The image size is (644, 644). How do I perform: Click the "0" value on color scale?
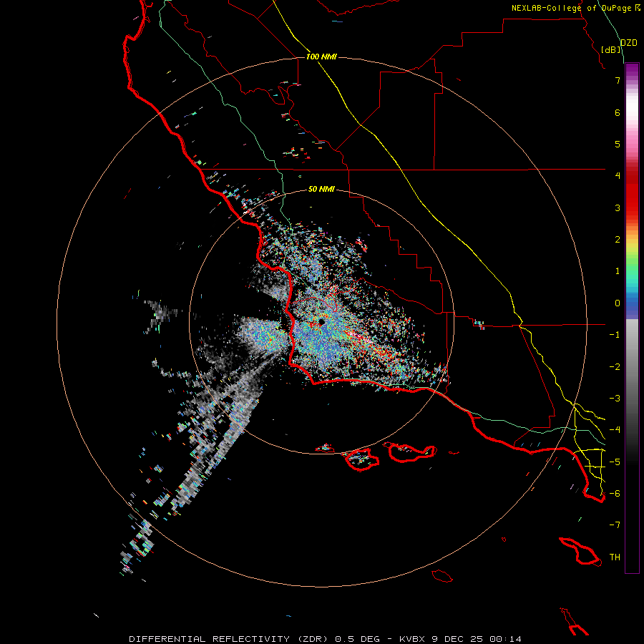pos(618,303)
